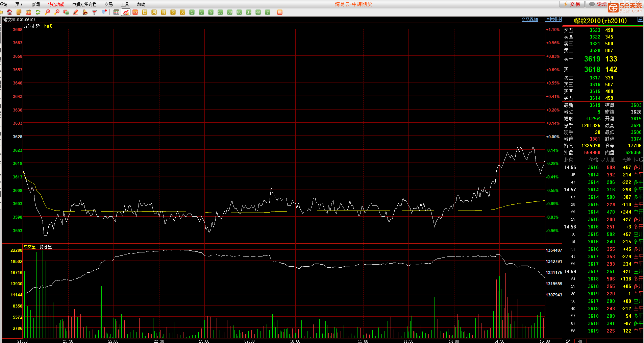
Task: Select the 60-minute period icon
Action: coord(239,12)
